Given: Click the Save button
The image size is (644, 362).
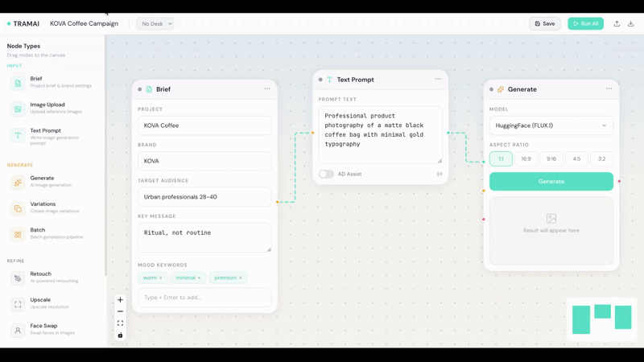Looking at the screenshot, I should [545, 24].
